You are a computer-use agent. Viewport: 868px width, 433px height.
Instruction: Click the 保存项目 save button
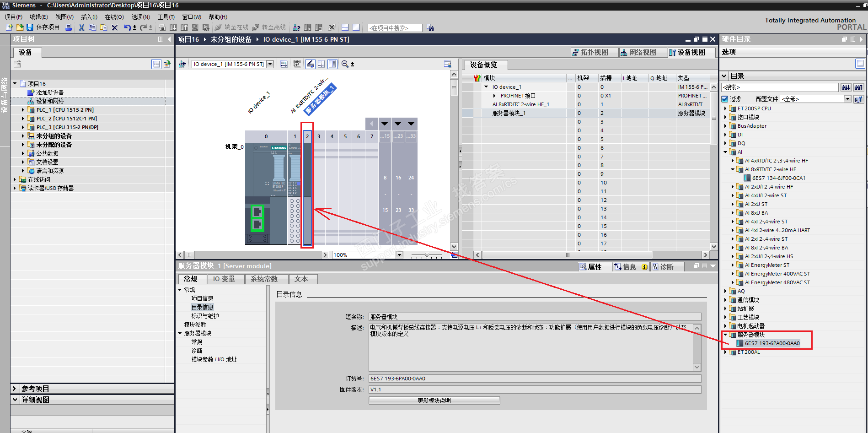[43, 27]
